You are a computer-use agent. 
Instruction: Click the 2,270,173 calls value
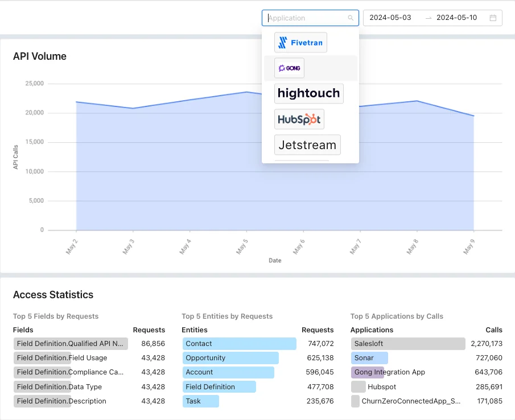pyautogui.click(x=487, y=344)
